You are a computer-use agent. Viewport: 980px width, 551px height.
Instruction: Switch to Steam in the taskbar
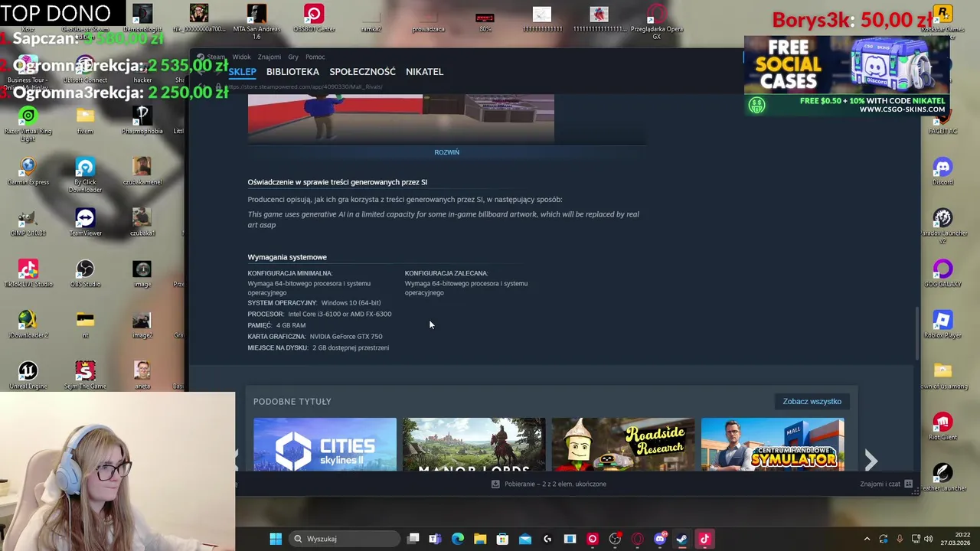tap(682, 539)
